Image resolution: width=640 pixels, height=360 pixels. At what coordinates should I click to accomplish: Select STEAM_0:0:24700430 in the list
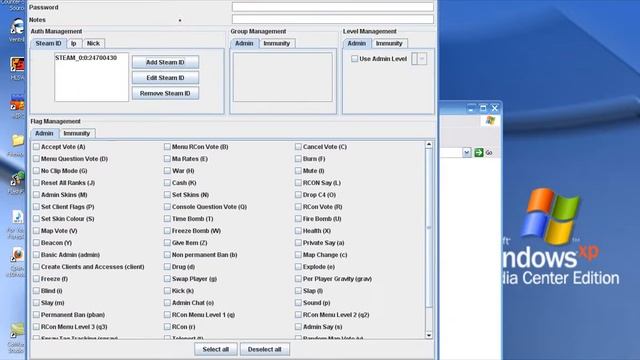(x=86, y=58)
